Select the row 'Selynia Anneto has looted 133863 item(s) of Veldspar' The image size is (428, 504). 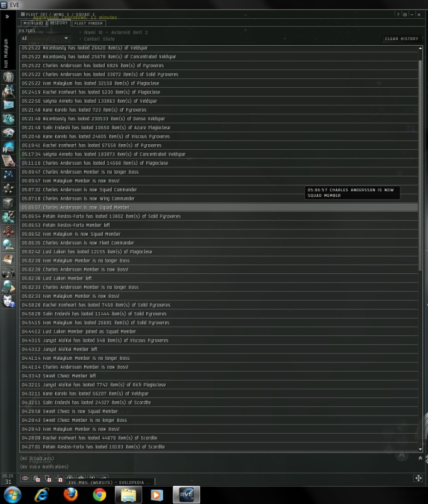point(218,100)
